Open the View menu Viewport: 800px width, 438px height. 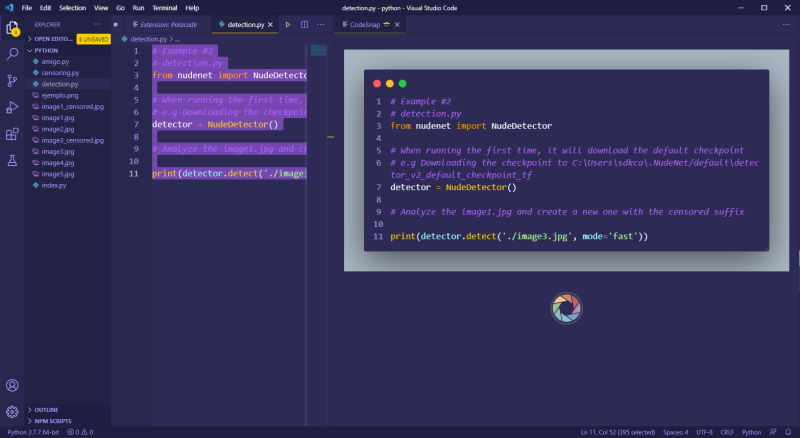pos(101,8)
